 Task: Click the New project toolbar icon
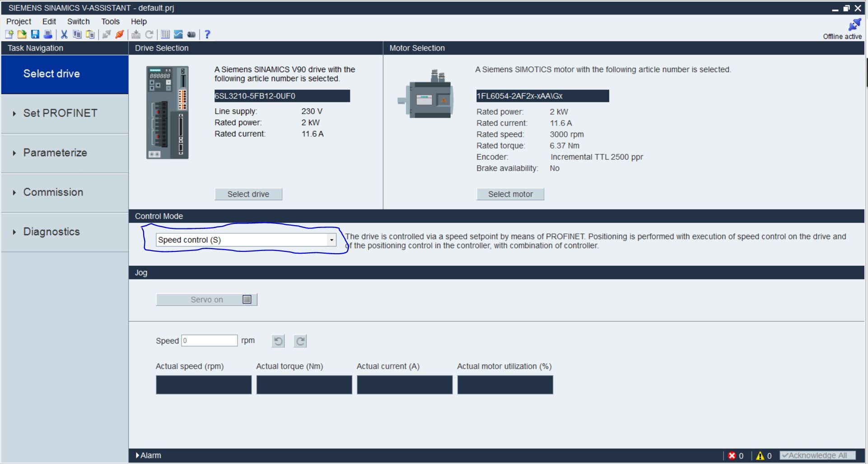coord(9,34)
